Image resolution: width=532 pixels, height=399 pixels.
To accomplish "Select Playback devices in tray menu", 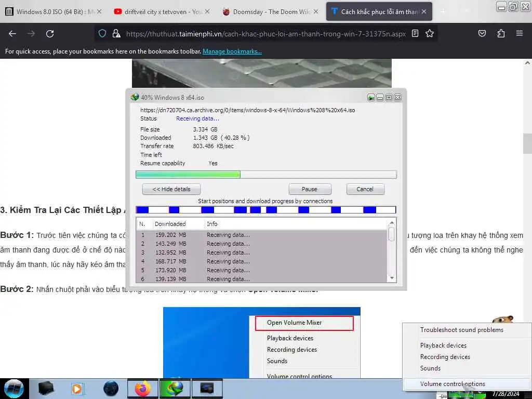I will tap(443, 345).
